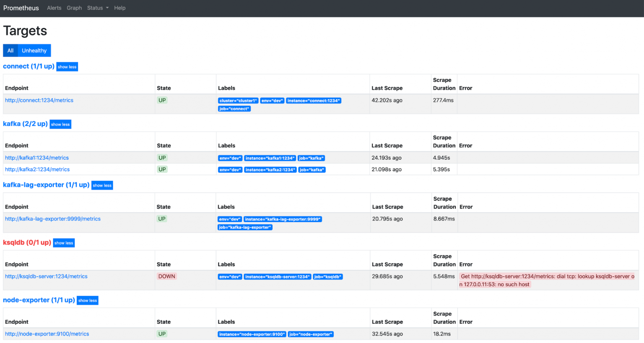
Task: Select the All targets filter
Action: [10, 50]
